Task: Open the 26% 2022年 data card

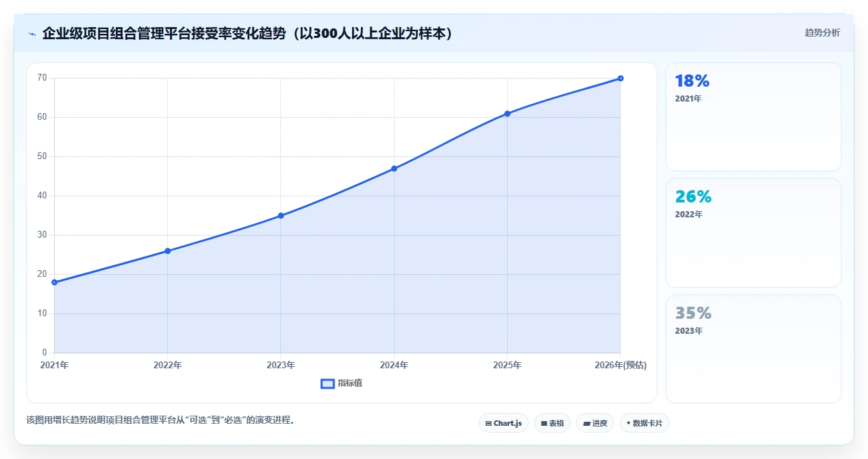Action: (754, 233)
